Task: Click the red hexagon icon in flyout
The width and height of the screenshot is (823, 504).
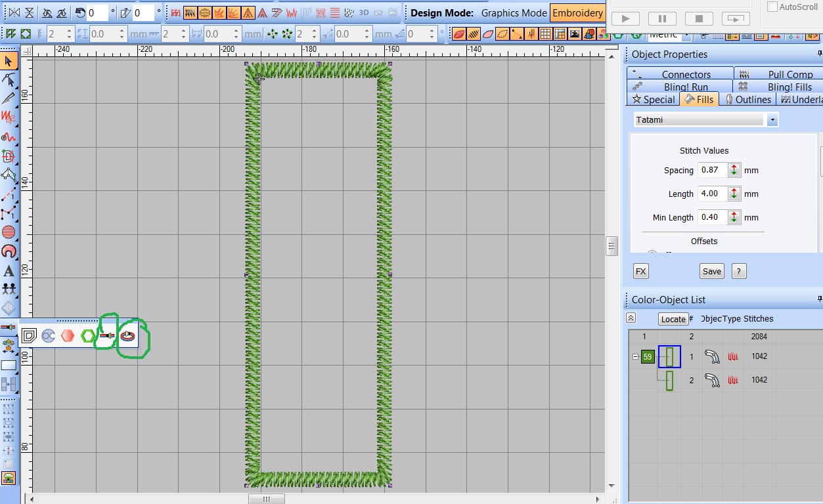Action: click(x=68, y=336)
